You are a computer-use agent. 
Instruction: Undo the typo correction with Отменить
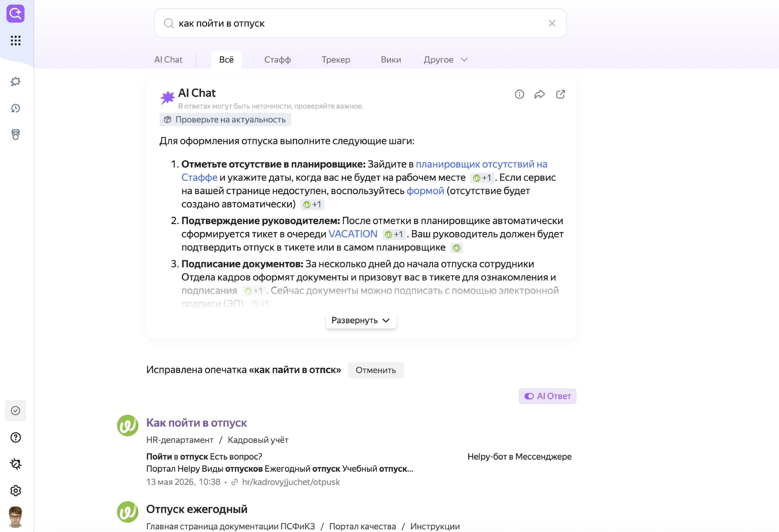(376, 370)
